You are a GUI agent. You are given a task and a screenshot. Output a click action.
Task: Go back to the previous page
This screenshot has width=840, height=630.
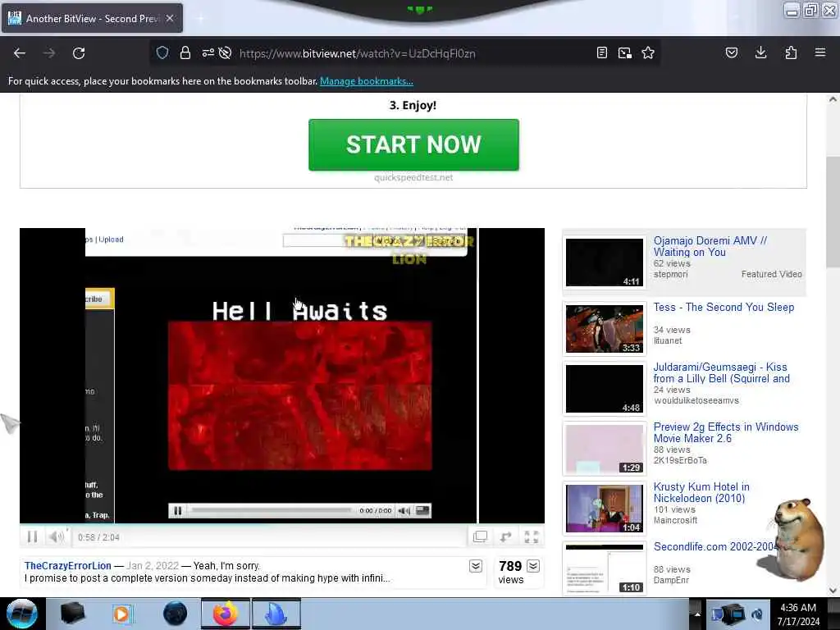[x=20, y=53]
